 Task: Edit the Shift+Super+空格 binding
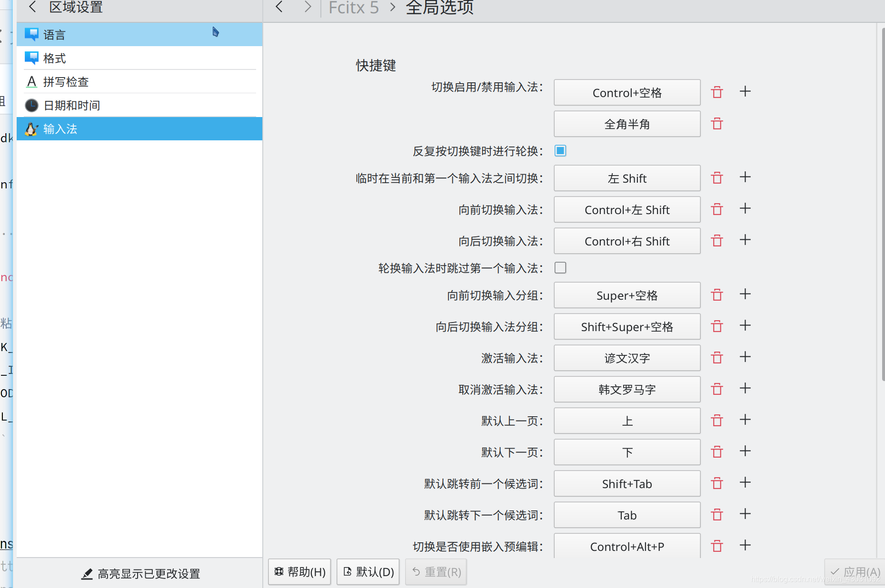click(627, 326)
